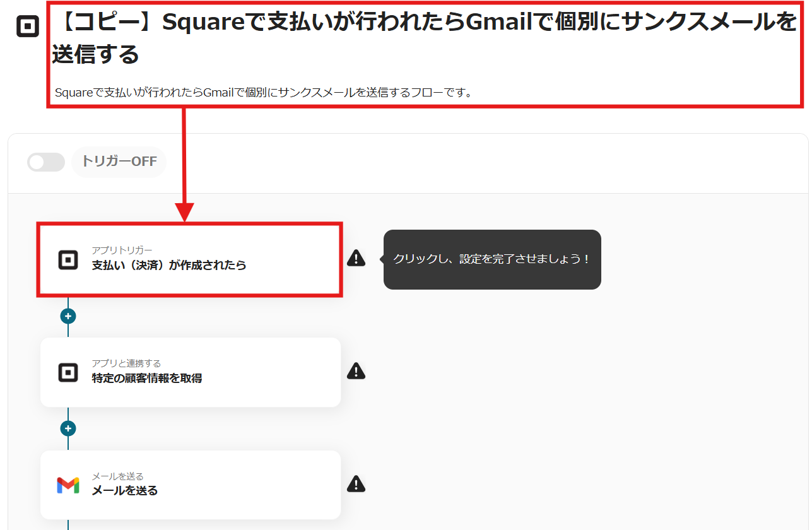
Task: Click the flow title starting with 【コピー】Square
Action: 425,38
